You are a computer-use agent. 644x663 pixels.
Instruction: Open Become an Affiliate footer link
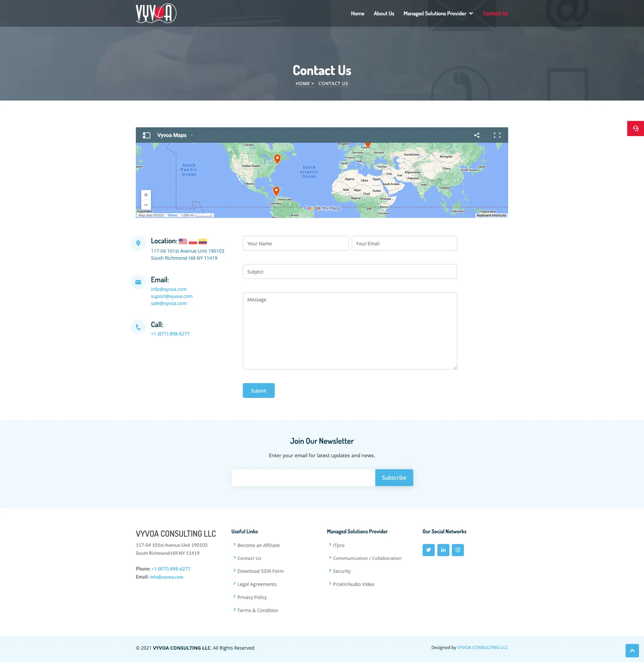[x=258, y=546]
